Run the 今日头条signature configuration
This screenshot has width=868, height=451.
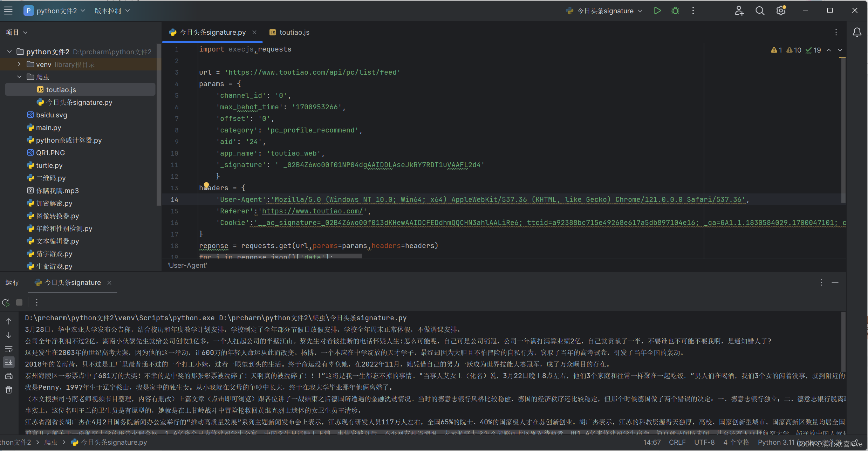(657, 11)
